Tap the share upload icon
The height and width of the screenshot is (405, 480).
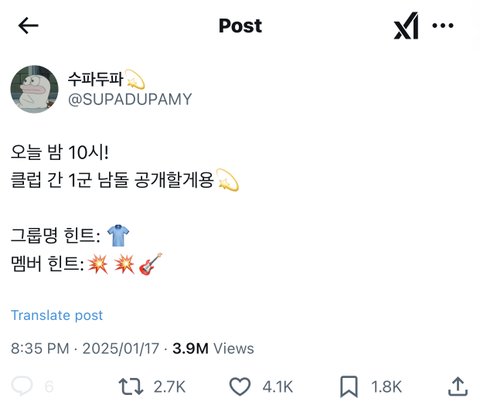458,386
